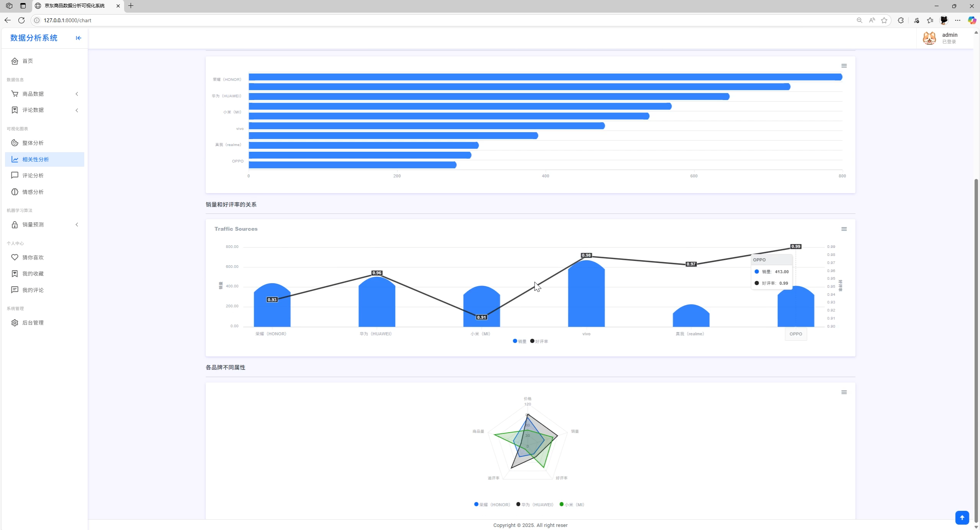Click the 评论分析 speech bubble icon
This screenshot has height=530, width=980.
click(x=15, y=176)
